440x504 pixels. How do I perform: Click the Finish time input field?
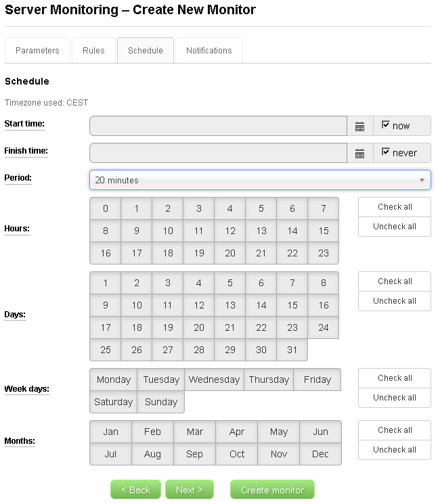(x=218, y=153)
